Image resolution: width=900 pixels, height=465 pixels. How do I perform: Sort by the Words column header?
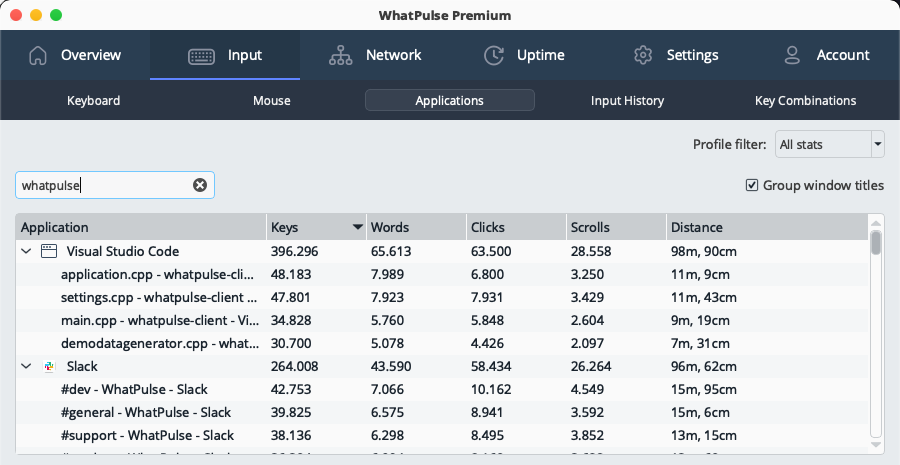(x=416, y=227)
